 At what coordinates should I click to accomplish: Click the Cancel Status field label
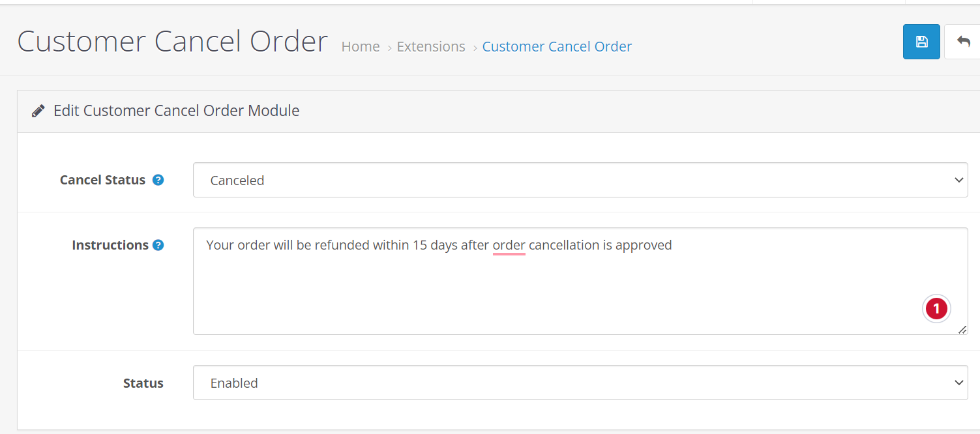(x=102, y=180)
